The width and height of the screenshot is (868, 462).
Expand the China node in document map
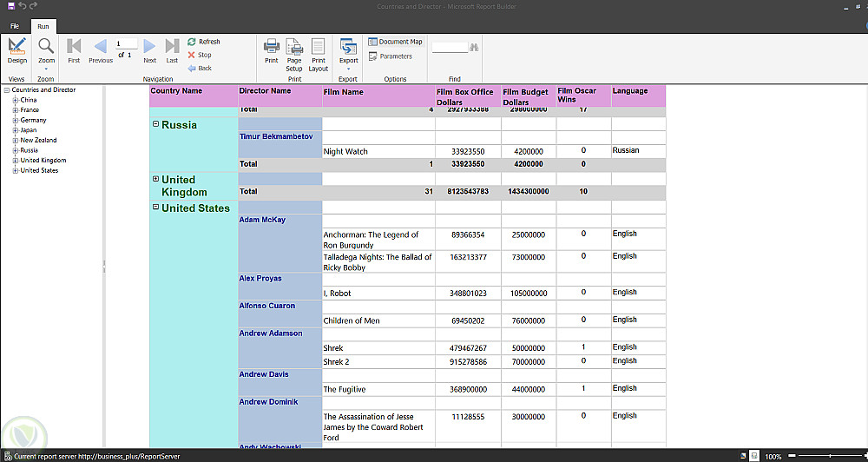tap(16, 100)
